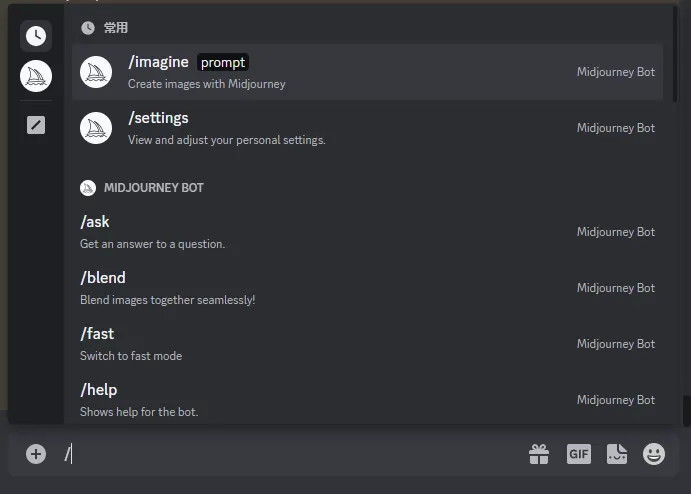
Task: Open the sticker picker icon
Action: tap(617, 454)
